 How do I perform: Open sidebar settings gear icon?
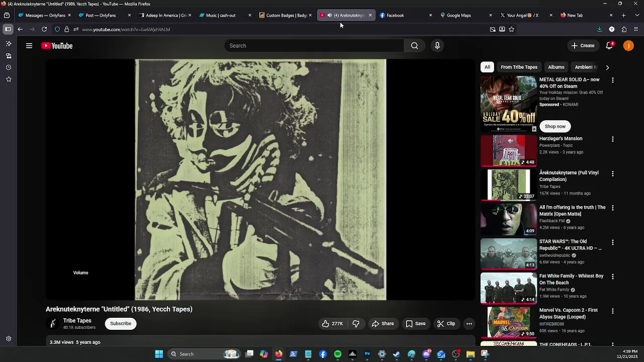pyautogui.click(x=9, y=339)
